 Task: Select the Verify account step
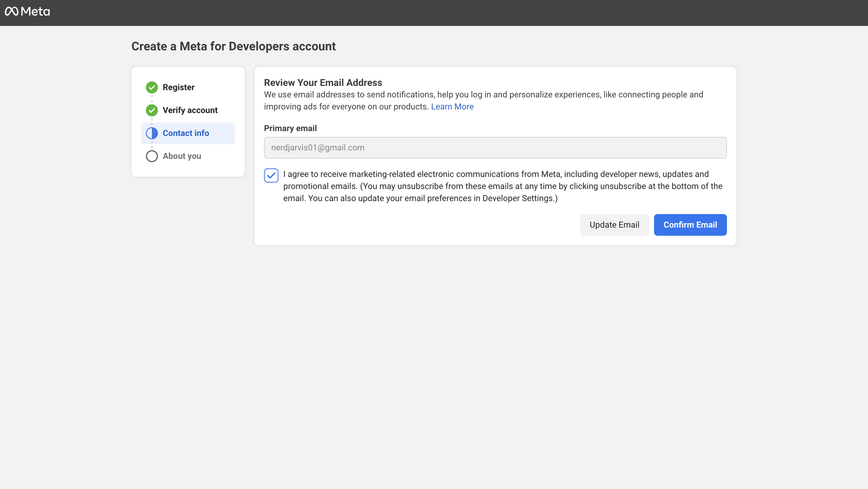[190, 110]
